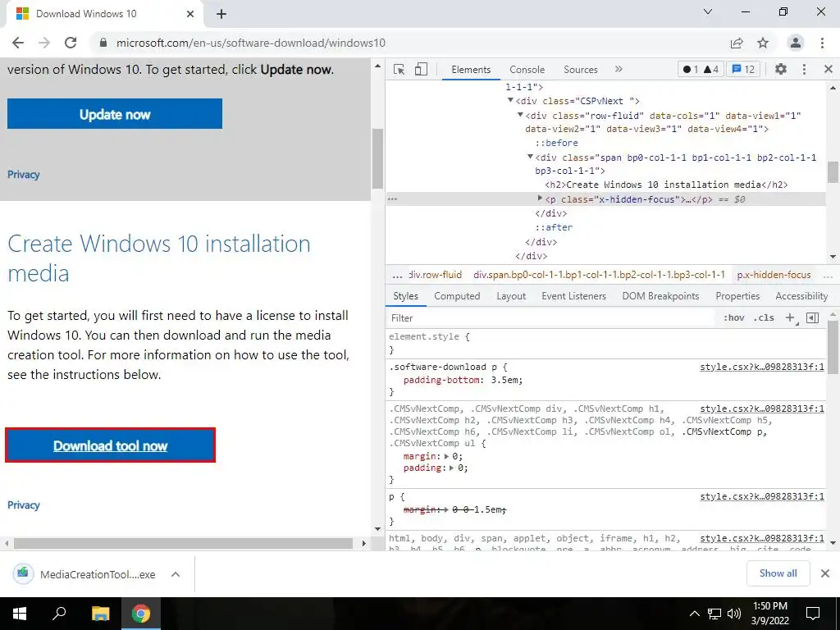The image size is (840, 630).
Task: Toggle the device toolbar icon
Action: [x=421, y=69]
